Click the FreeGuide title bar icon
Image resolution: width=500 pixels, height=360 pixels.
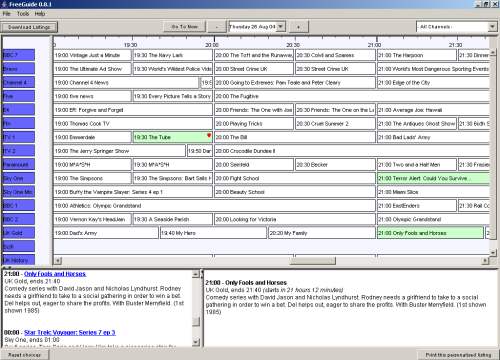point(4,4)
